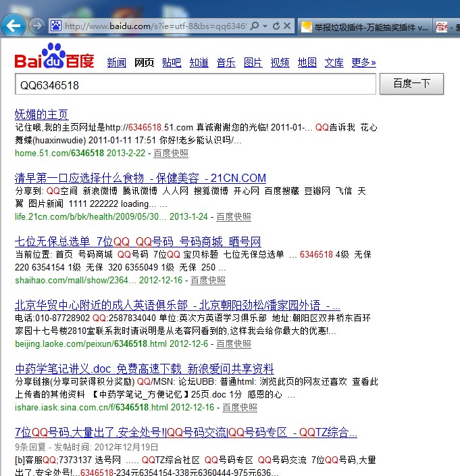Open the 视频 video category
This screenshot has height=476, width=460.
pos(280,62)
